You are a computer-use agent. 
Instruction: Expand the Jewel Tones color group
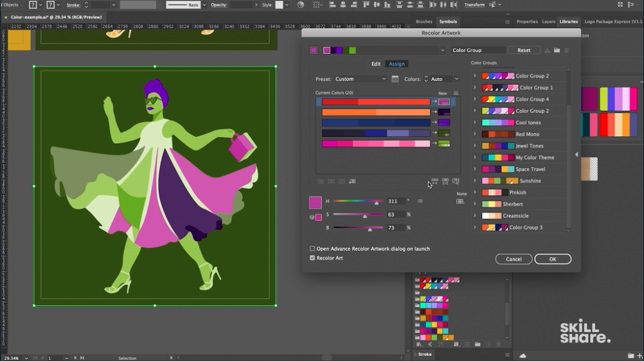(x=475, y=146)
